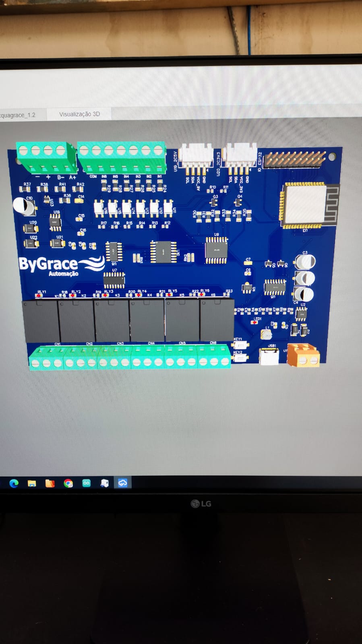Switch to the cquagrace_1.2 tab
362x644 pixels.
(x=18, y=115)
